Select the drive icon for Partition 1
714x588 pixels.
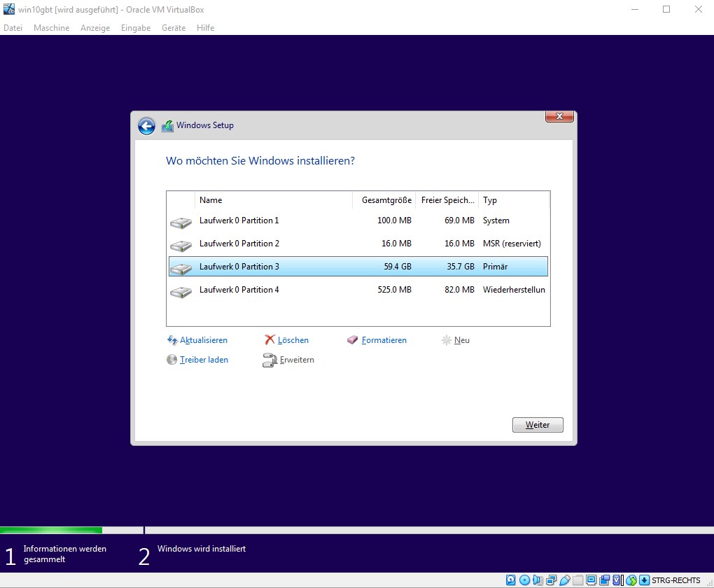pos(181,223)
